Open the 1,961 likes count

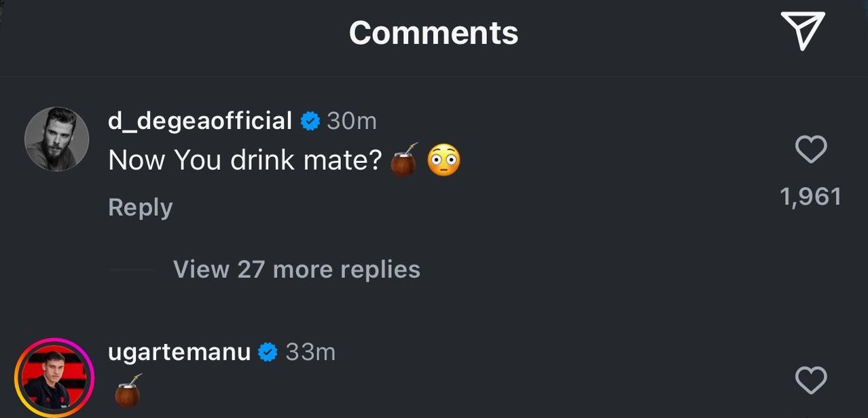(x=810, y=197)
